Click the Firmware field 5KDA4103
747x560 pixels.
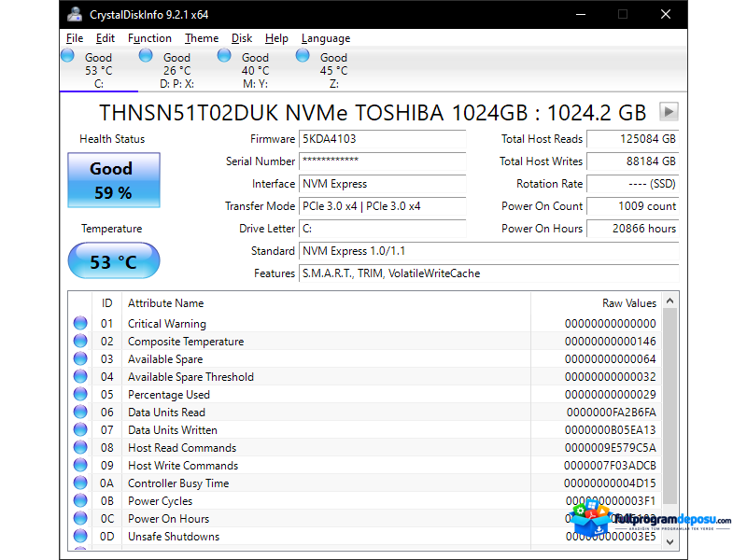click(x=382, y=139)
